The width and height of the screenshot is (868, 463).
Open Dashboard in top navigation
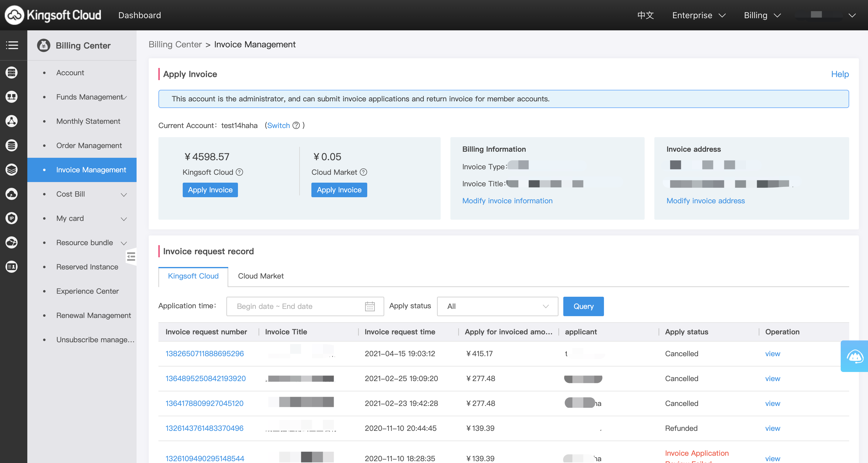140,15
